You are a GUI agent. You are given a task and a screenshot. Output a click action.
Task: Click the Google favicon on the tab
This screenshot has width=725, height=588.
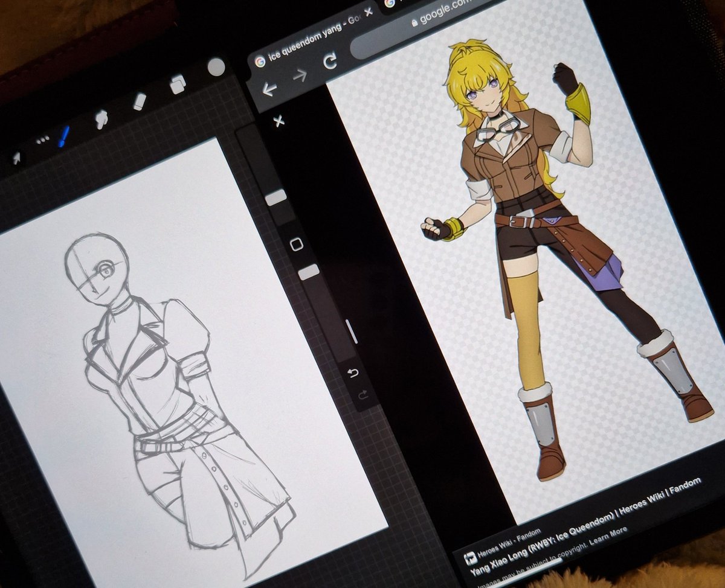coord(260,61)
